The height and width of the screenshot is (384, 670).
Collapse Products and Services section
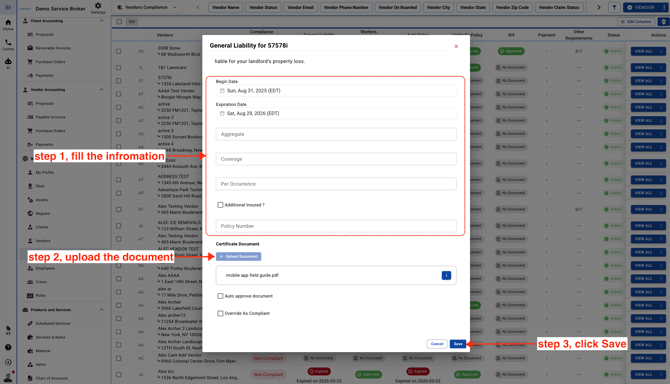[102, 309]
